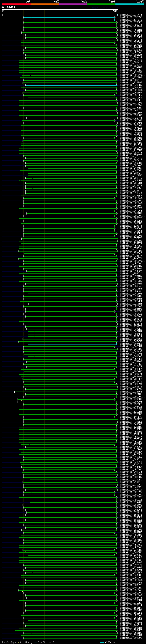Image resolution: width=146 pixels, height=644 pixels.
Task: Open hit UniRef100_B3T556
Action: pyautogui.click(x=131, y=17)
